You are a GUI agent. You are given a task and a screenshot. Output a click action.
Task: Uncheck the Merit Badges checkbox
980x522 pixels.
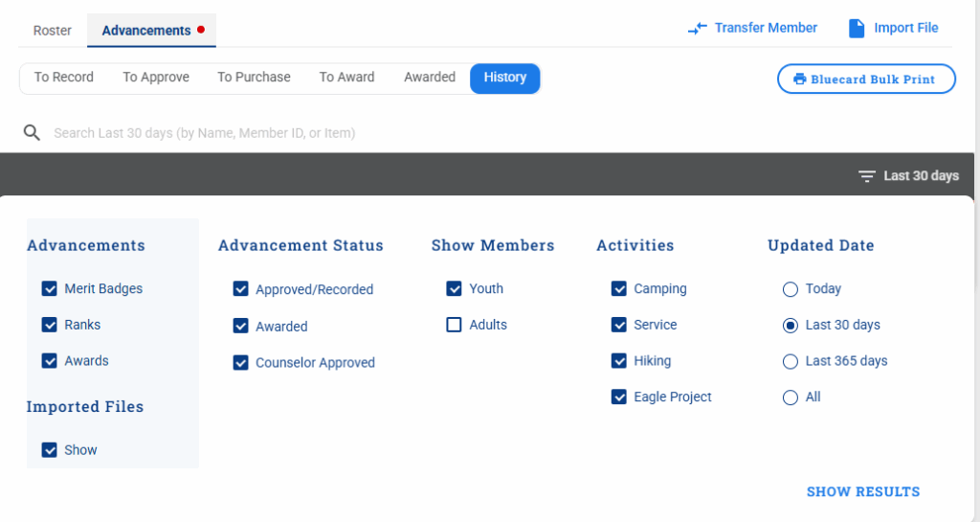50,288
